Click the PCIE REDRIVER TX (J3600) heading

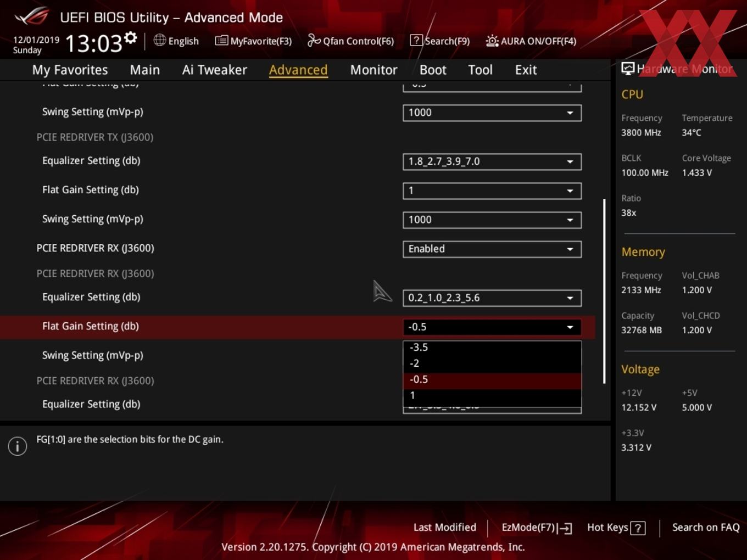click(94, 137)
